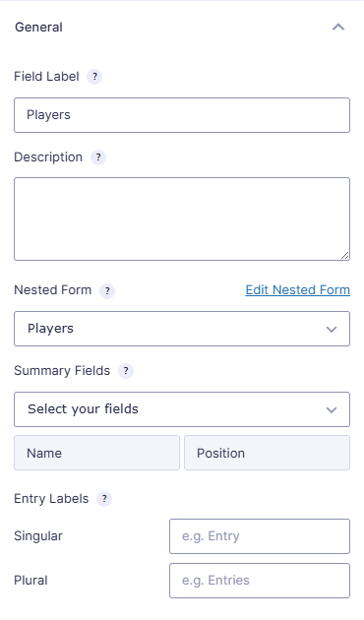
Task: Show Summary Fields help tooltip icon
Action: point(126,371)
